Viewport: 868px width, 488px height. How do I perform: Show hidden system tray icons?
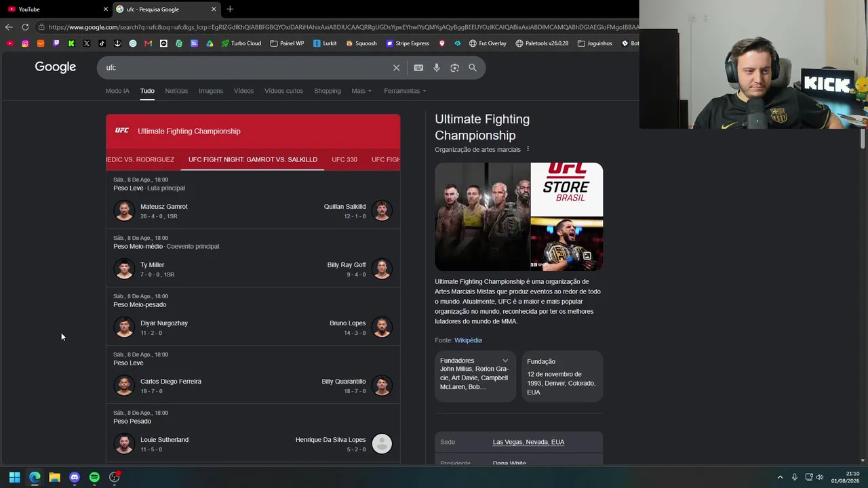click(x=780, y=477)
